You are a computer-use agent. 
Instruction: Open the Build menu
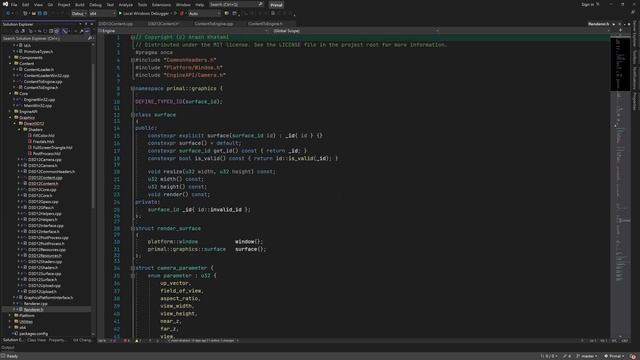coord(80,5)
